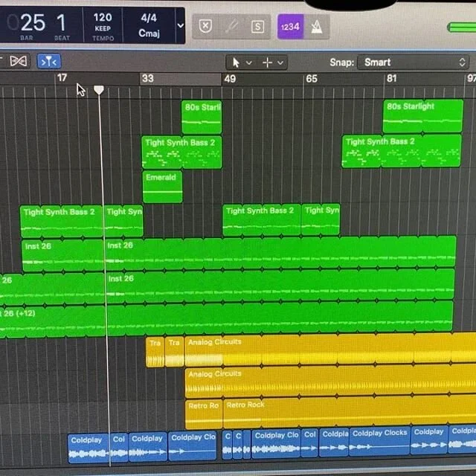Viewport: 476px width, 476px height.
Task: Open the Marquee tool chevron menu
Action: (280, 62)
